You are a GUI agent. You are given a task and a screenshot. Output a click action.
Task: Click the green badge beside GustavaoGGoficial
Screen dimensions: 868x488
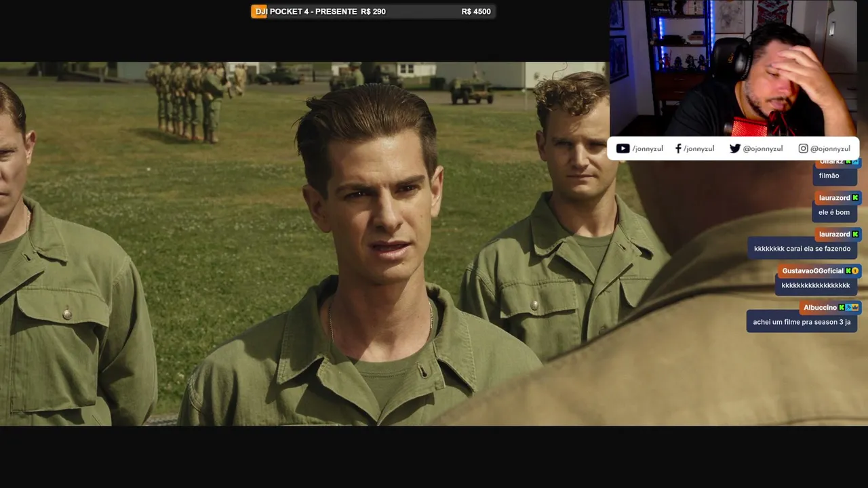pyautogui.click(x=848, y=271)
